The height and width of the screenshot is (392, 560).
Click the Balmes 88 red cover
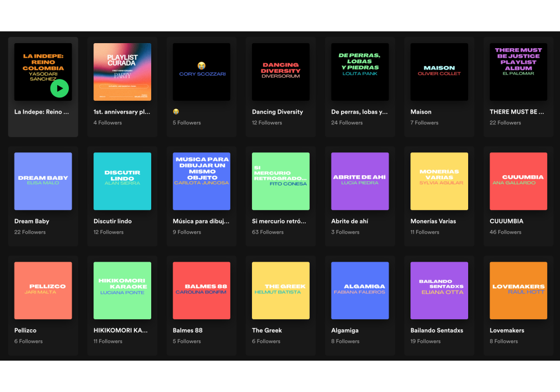coord(202,290)
